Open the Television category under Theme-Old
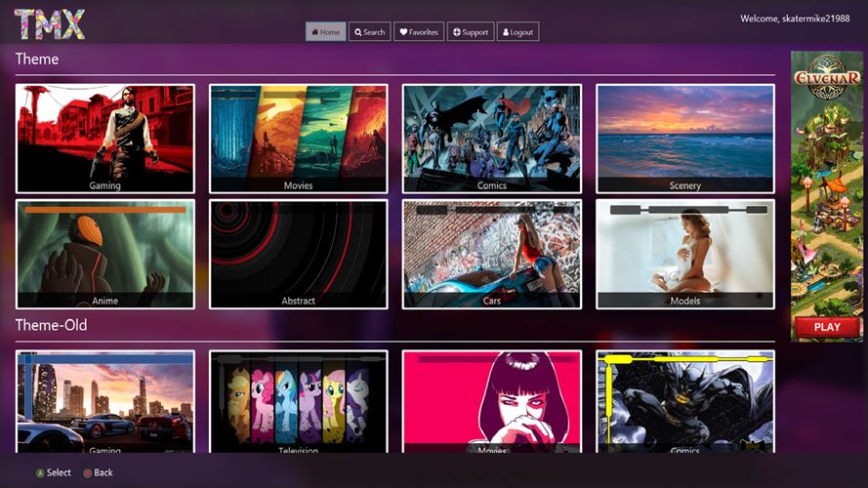The width and height of the screenshot is (868, 488). (299, 402)
